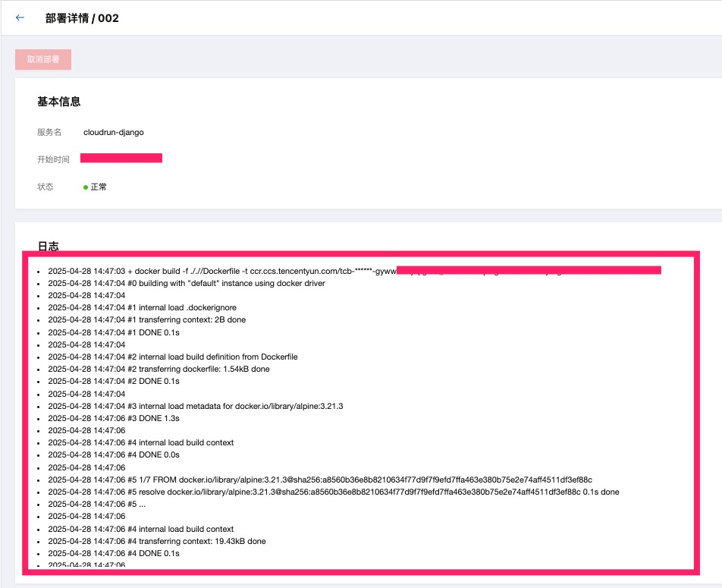
Task: Click the back arrow icon
Action: (20, 17)
